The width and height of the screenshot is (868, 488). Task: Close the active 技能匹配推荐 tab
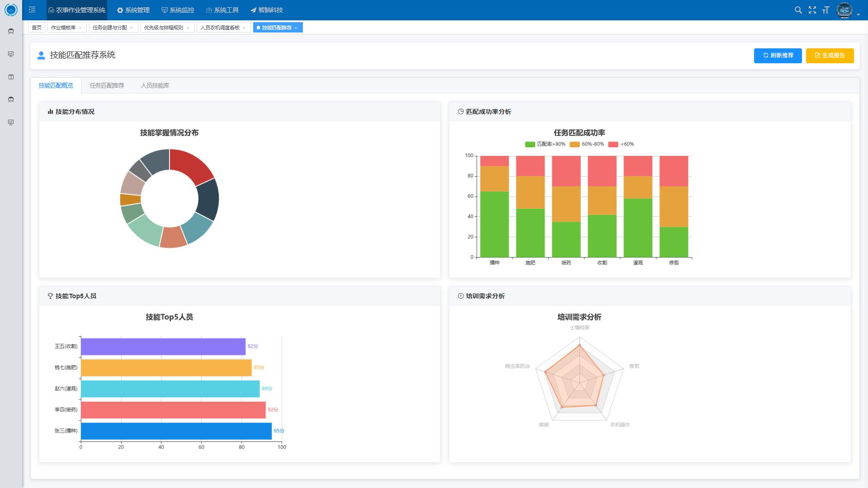tap(296, 28)
